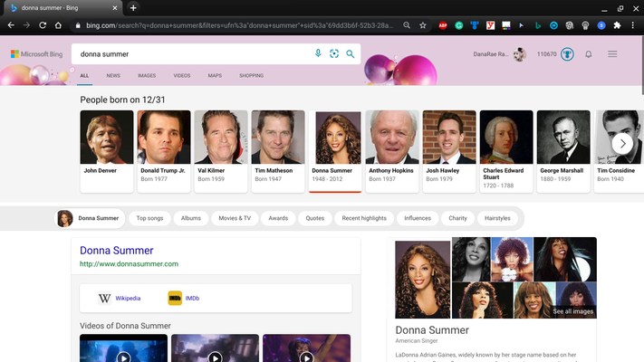The width and height of the screenshot is (644, 362).
Task: Click the browser address bar URL
Action: pos(239,25)
